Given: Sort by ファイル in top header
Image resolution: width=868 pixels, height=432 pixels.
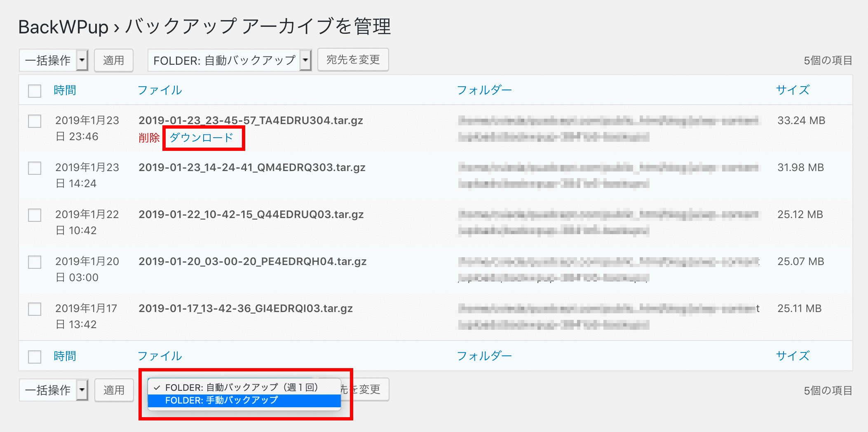Looking at the screenshot, I should [160, 90].
